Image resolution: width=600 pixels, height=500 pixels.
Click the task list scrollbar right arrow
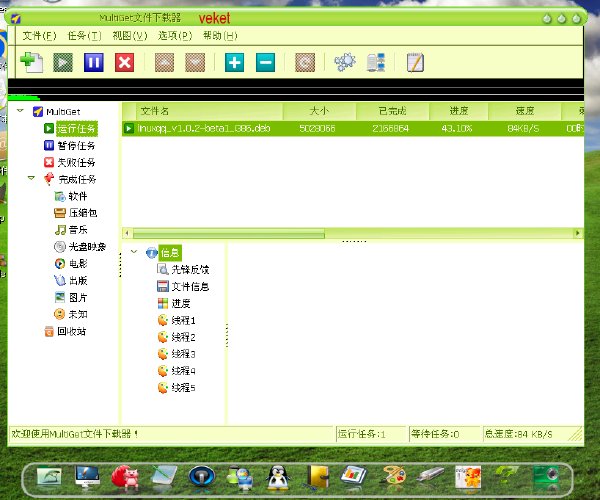click(x=578, y=233)
